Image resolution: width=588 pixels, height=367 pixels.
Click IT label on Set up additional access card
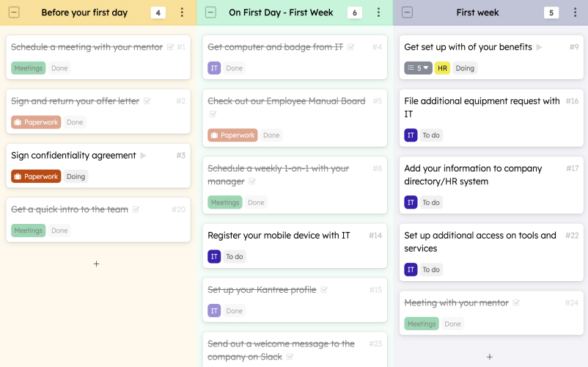(x=411, y=269)
